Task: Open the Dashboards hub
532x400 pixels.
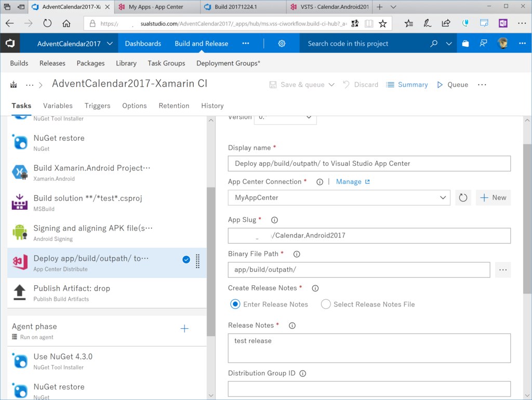Action: (x=143, y=44)
